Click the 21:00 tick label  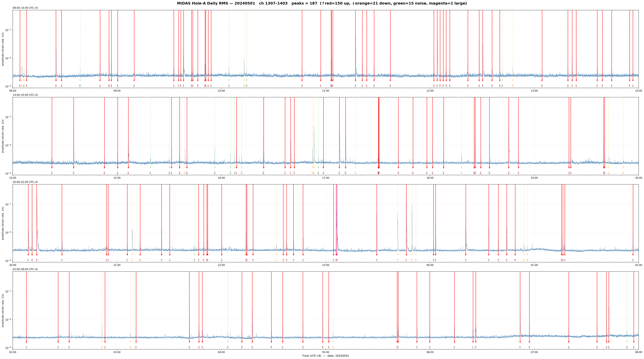coord(117,265)
